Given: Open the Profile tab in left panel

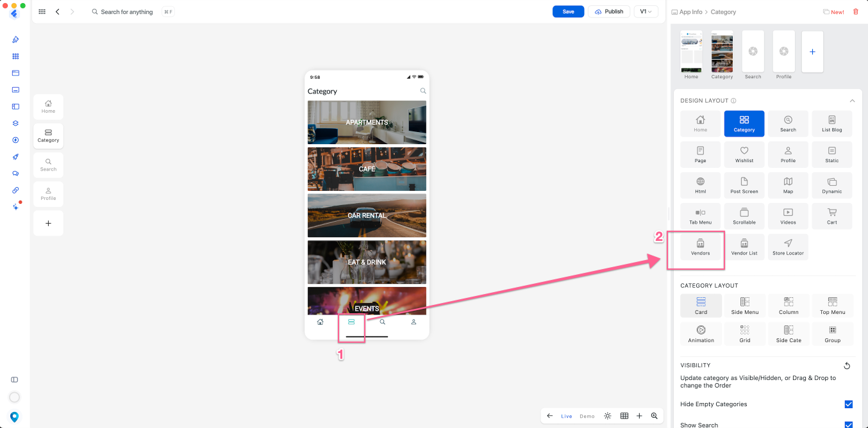Looking at the screenshot, I should [48, 193].
